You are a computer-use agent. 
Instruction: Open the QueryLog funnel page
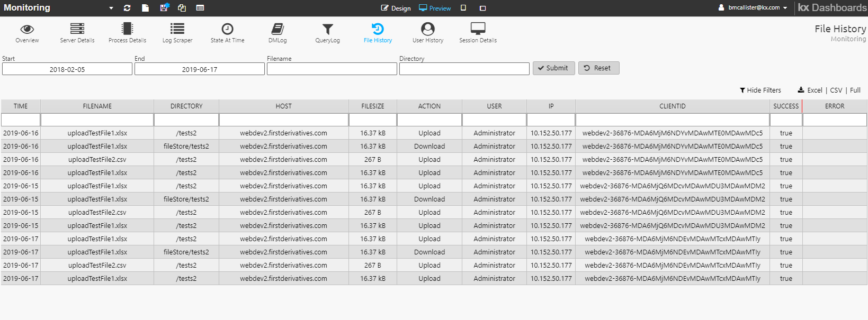tap(328, 33)
